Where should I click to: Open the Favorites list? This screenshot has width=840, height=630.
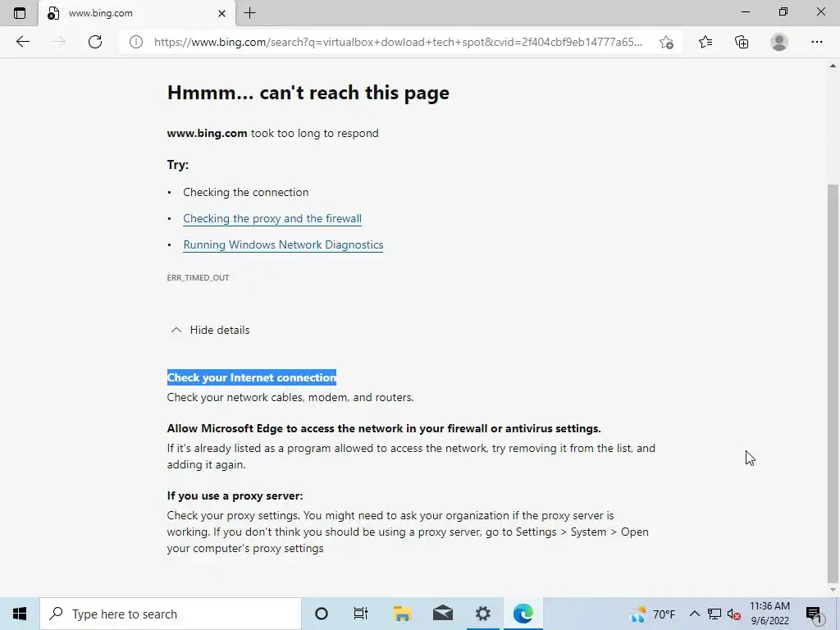(705, 42)
